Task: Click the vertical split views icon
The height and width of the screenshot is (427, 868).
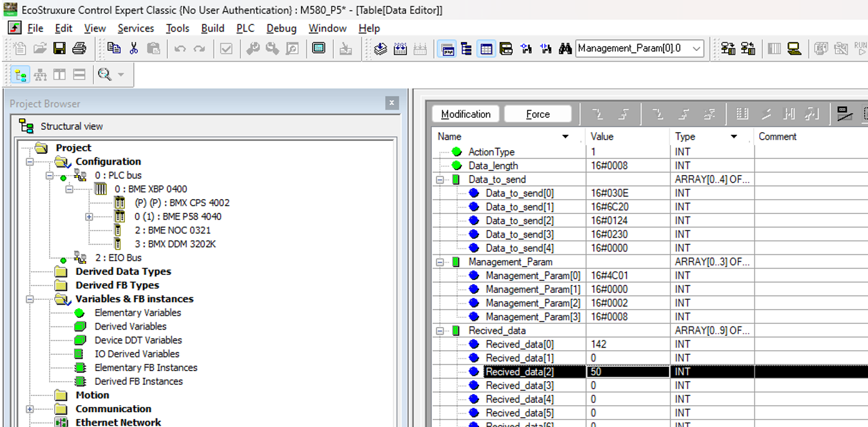Action: [60, 75]
